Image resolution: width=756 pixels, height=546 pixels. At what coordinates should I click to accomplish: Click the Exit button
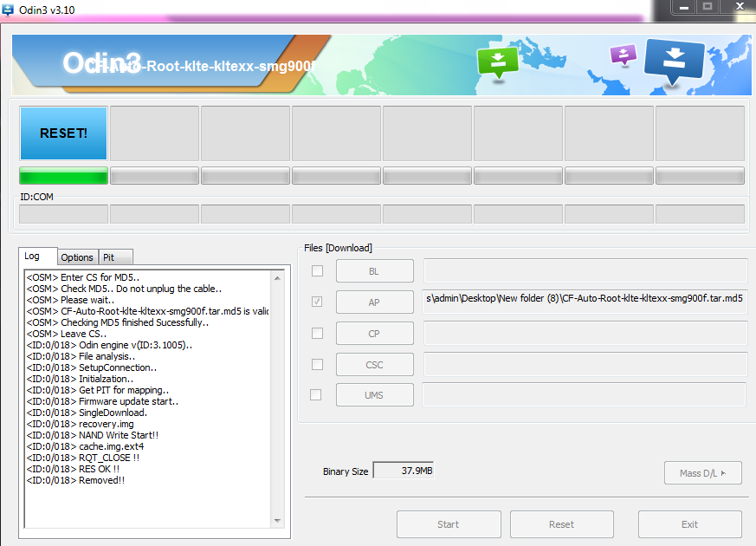tap(690, 524)
